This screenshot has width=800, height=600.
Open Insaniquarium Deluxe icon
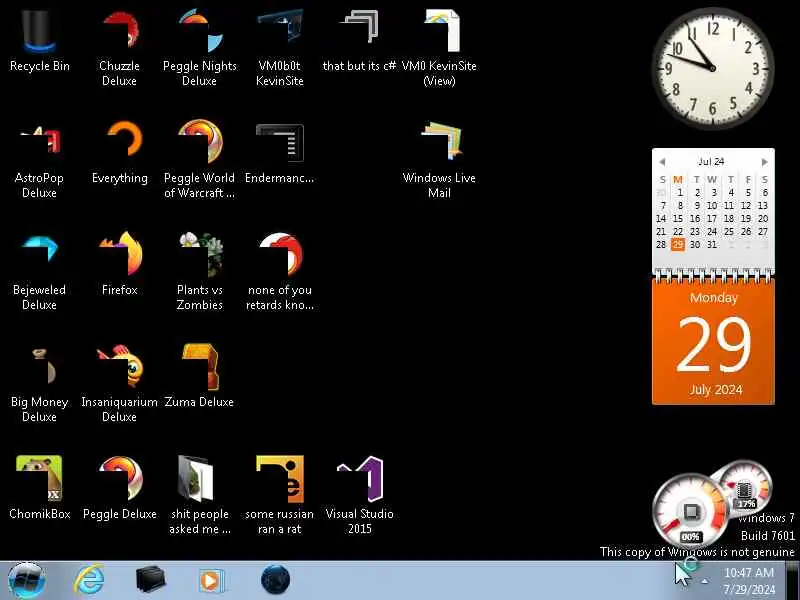point(119,365)
